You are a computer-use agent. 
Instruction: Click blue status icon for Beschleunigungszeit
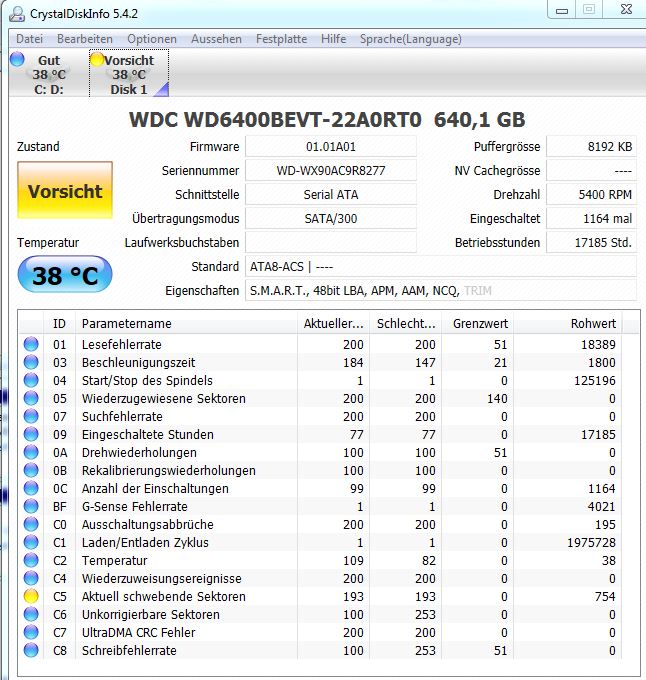pos(31,362)
